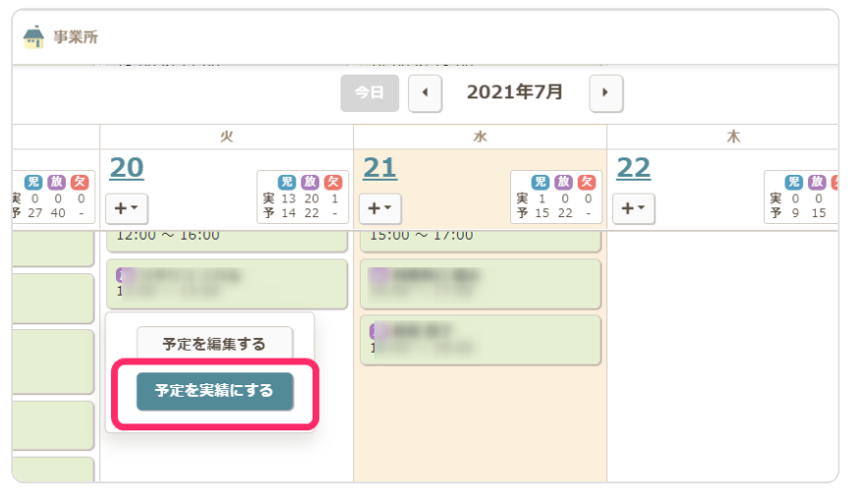Open date link 20

pyautogui.click(x=127, y=168)
